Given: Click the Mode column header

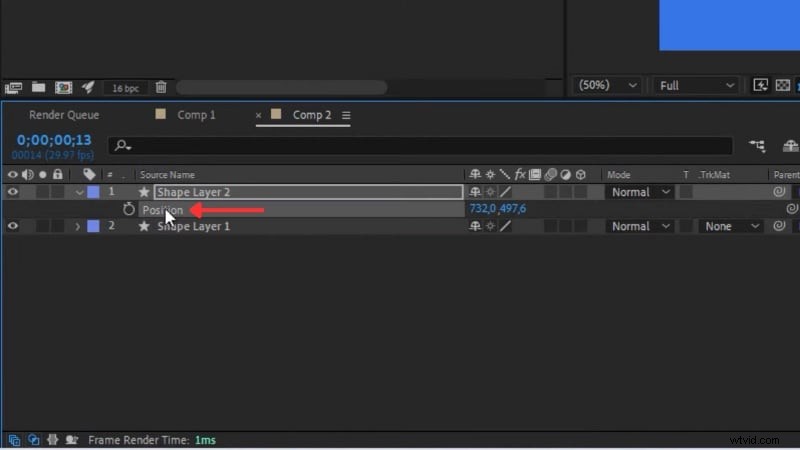Looking at the screenshot, I should tap(619, 175).
